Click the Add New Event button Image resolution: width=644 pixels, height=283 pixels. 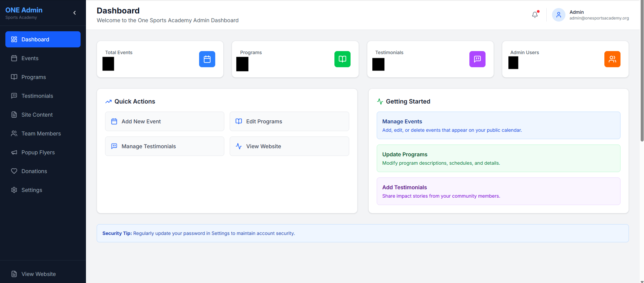coord(165,121)
